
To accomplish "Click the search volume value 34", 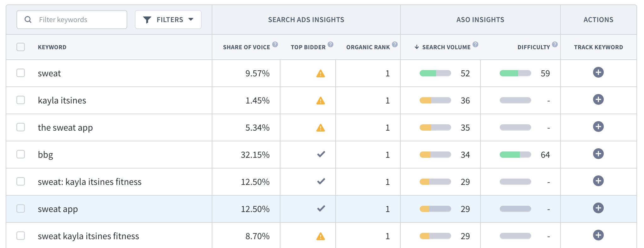I will click(465, 155).
